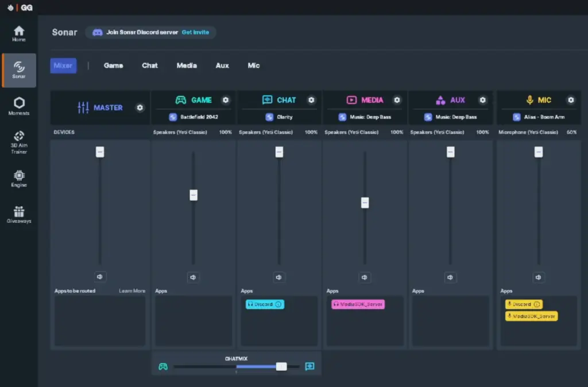Viewport: 588px width, 387px height.
Task: Click the Aux volume slider handle
Action: point(450,152)
